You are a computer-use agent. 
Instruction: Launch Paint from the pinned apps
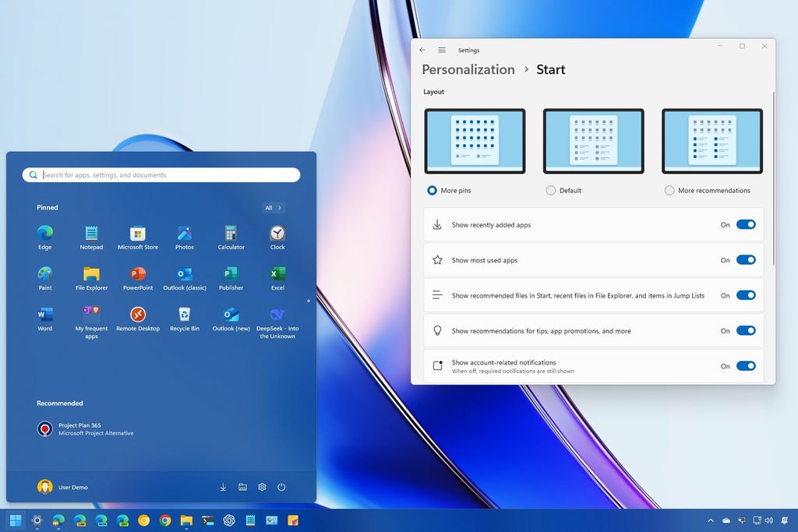click(x=44, y=273)
